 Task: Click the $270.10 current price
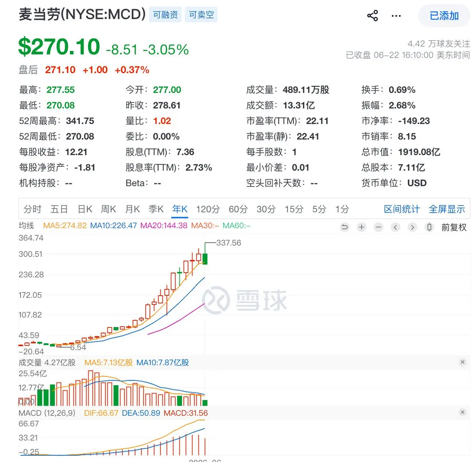[x=59, y=47]
